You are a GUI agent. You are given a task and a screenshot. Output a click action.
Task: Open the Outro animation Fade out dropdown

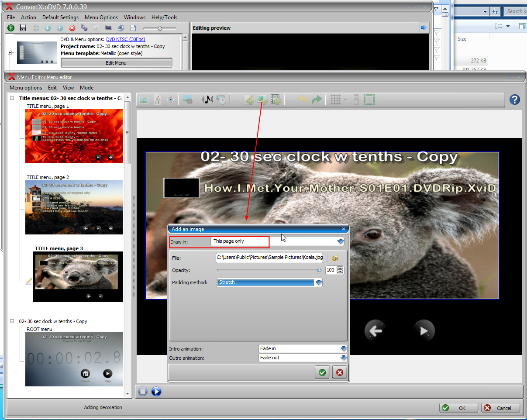pos(344,358)
